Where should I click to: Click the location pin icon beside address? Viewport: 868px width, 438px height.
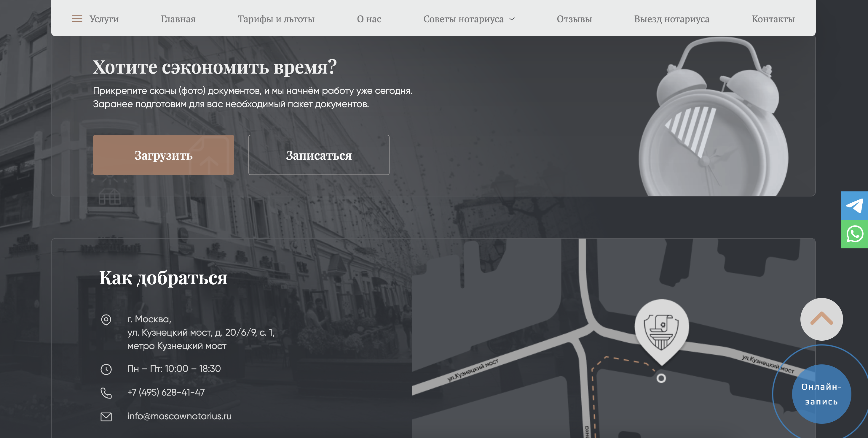[x=106, y=319]
